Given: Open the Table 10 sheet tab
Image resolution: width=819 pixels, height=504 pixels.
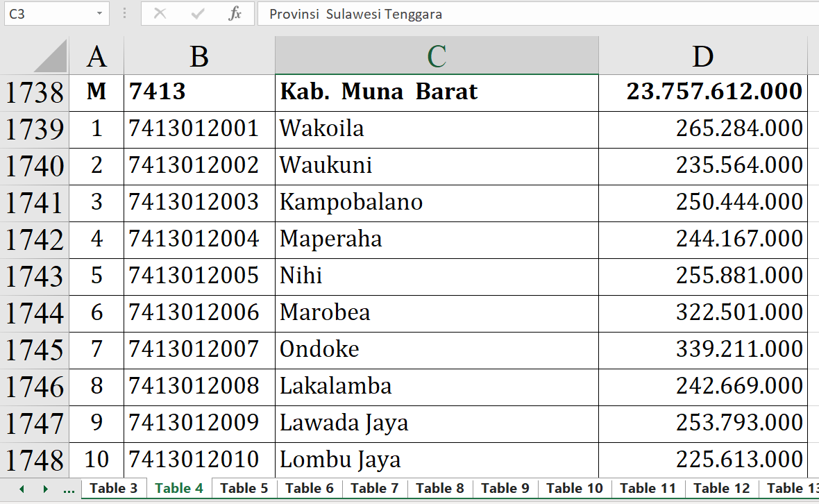Looking at the screenshot, I should point(574,488).
